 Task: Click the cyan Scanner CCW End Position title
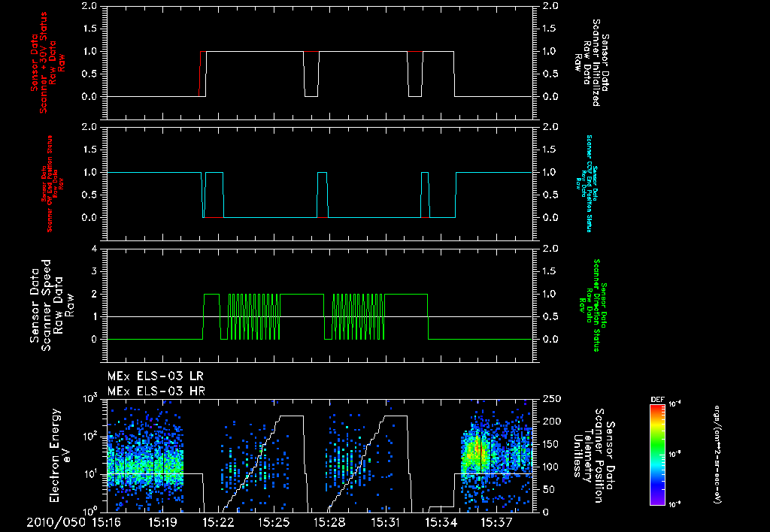click(x=587, y=183)
